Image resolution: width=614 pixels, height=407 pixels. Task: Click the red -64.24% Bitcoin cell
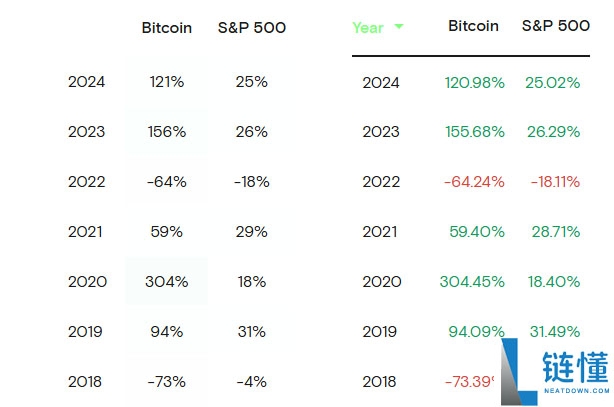(x=472, y=182)
